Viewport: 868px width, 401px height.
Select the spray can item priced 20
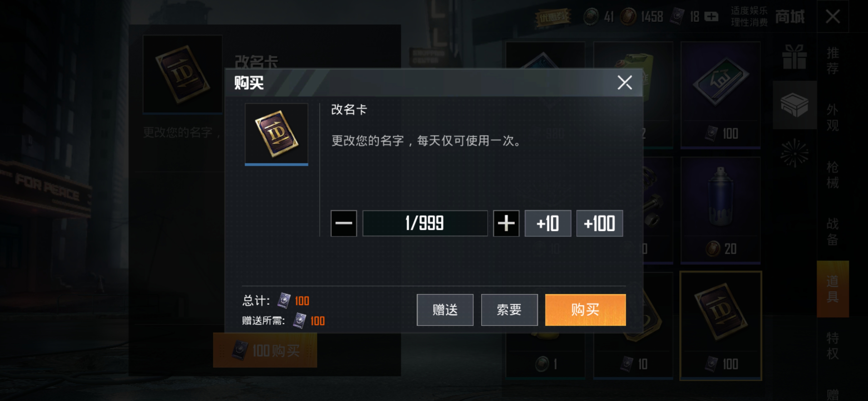[720, 210]
